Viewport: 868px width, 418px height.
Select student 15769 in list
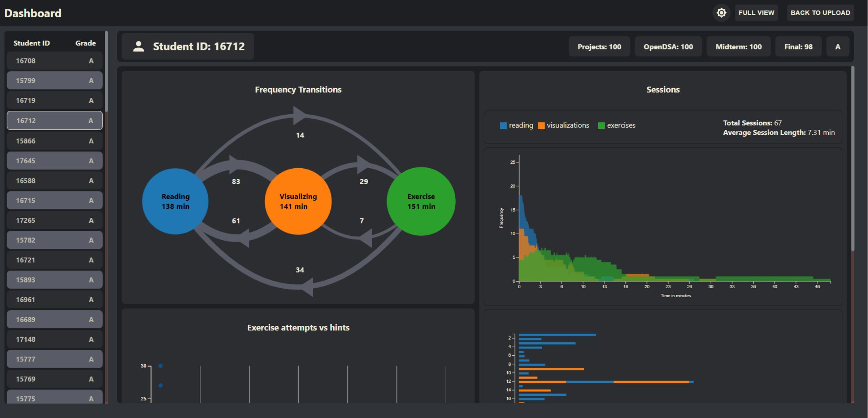[54, 379]
